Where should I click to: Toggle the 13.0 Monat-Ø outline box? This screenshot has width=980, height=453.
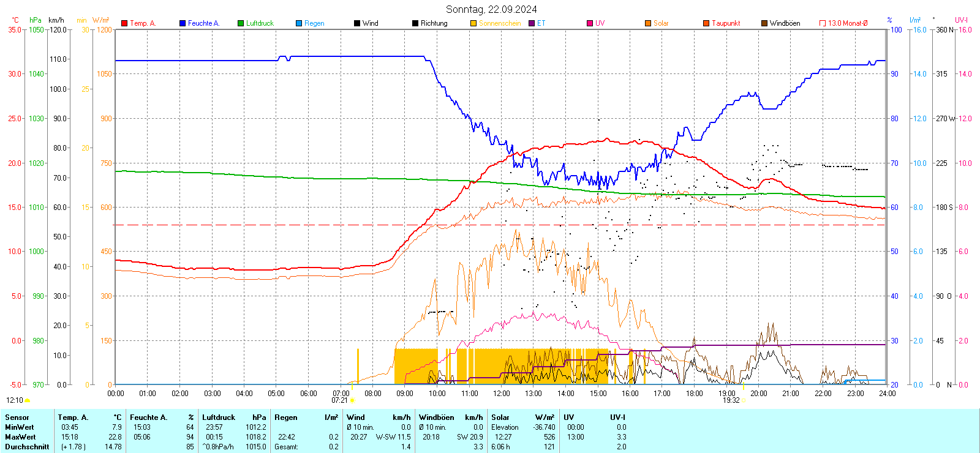pyautogui.click(x=823, y=23)
